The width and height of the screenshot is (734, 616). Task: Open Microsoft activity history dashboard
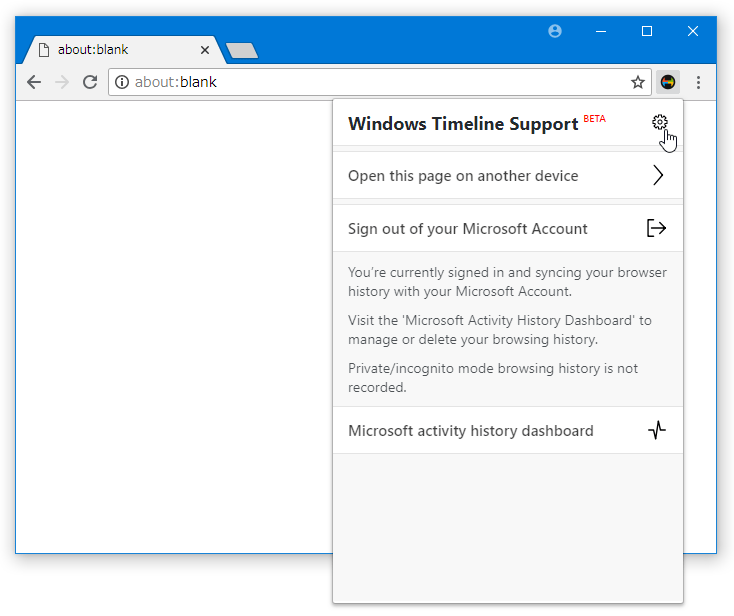[508, 430]
